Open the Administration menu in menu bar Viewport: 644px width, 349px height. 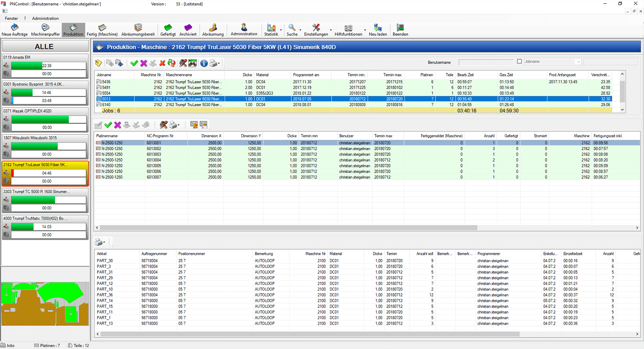(x=45, y=19)
